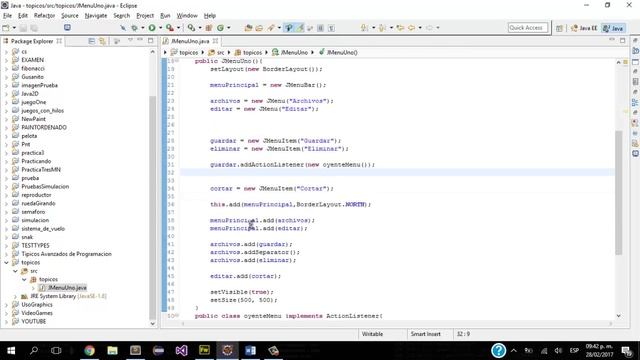Collapse the topicos project in the tree
The image size is (640, 360).
pyautogui.click(x=6, y=262)
